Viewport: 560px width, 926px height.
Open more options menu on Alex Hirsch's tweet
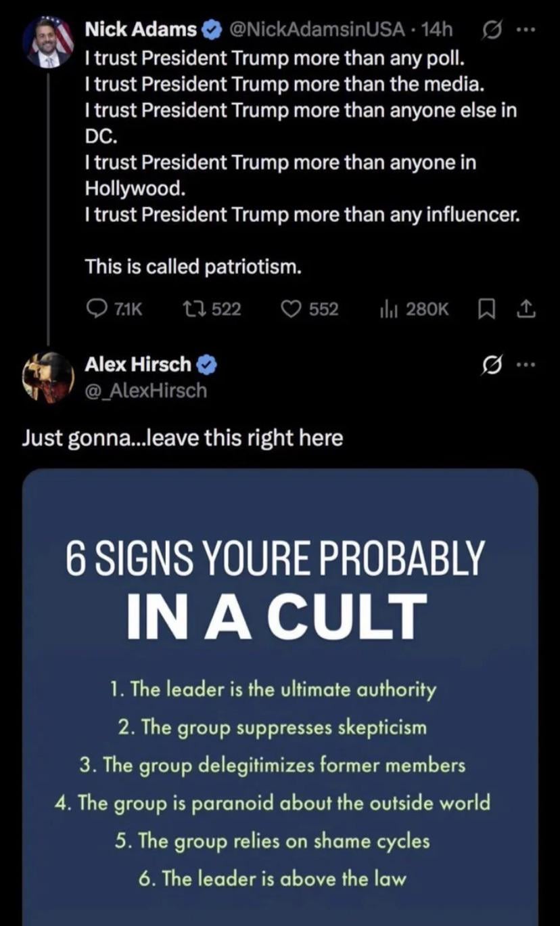click(525, 366)
